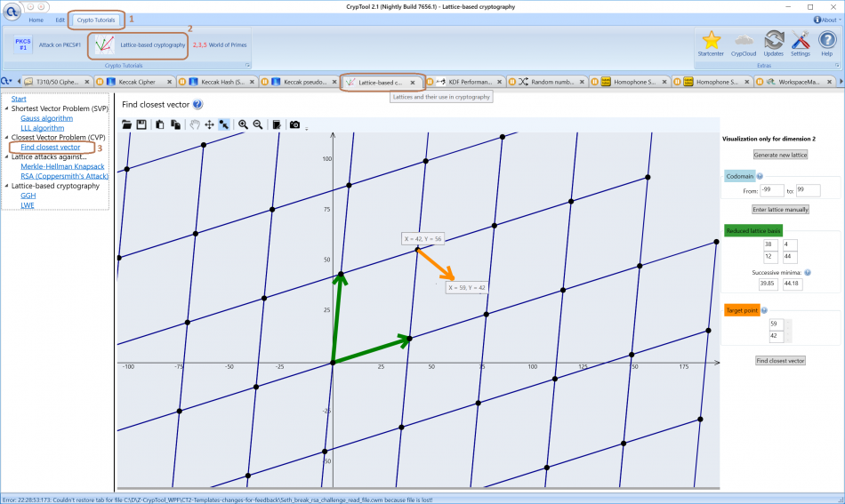Viewport: 845px width, 504px height.
Task: Toggle the pan hand tool
Action: pos(195,124)
